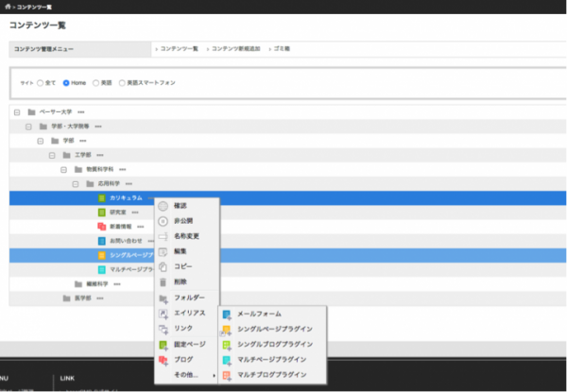This screenshot has height=392, width=567.
Task: Select the 英語スマートフォン radio button
Action: 122,83
